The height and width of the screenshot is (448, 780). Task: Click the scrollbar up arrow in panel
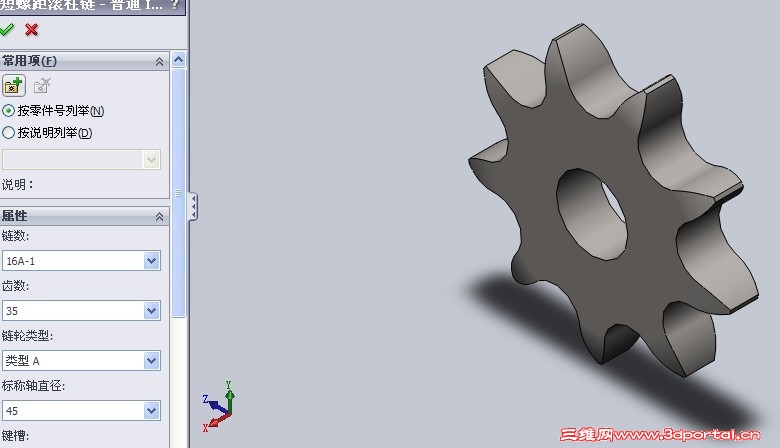click(179, 60)
